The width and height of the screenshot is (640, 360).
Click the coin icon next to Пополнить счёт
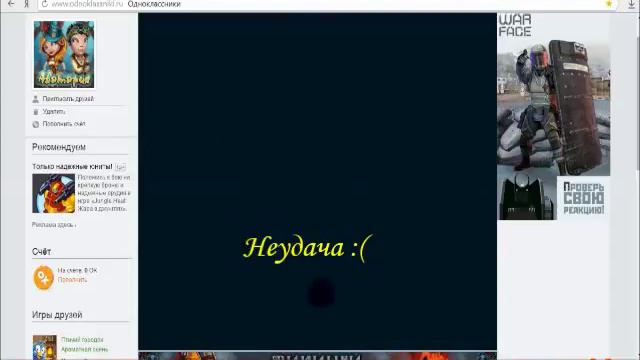click(x=36, y=124)
